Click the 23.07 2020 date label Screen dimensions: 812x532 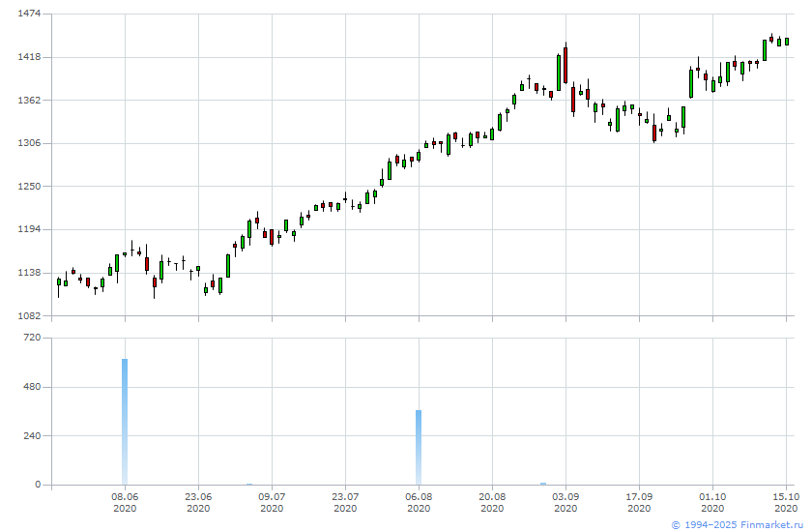tap(345, 502)
